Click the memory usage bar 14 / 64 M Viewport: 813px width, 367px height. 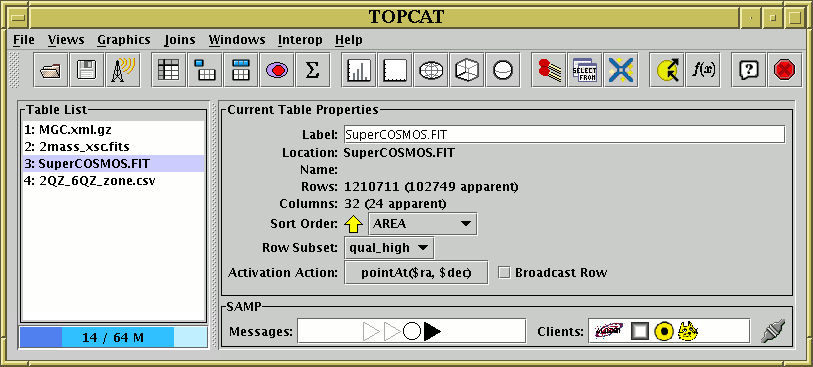click(x=114, y=337)
